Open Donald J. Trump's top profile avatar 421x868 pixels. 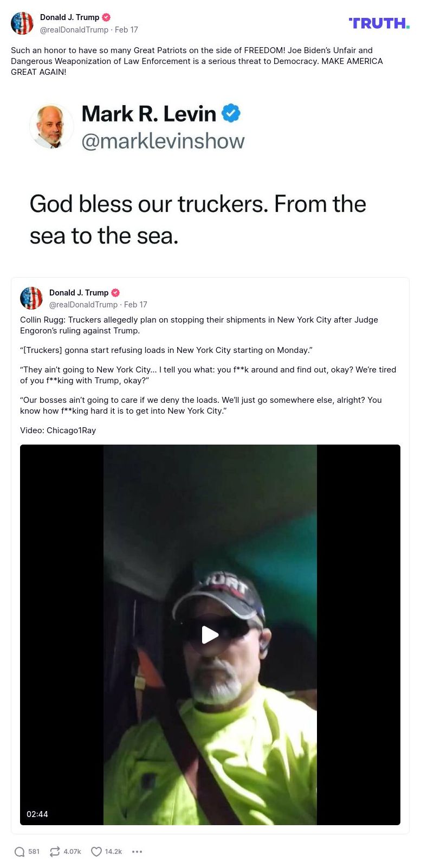tap(22, 23)
